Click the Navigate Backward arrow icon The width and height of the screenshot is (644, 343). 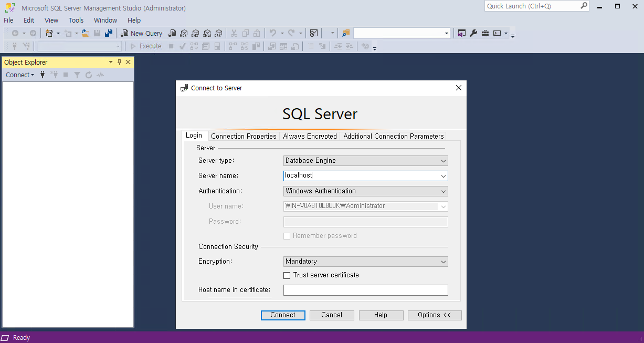click(x=15, y=33)
